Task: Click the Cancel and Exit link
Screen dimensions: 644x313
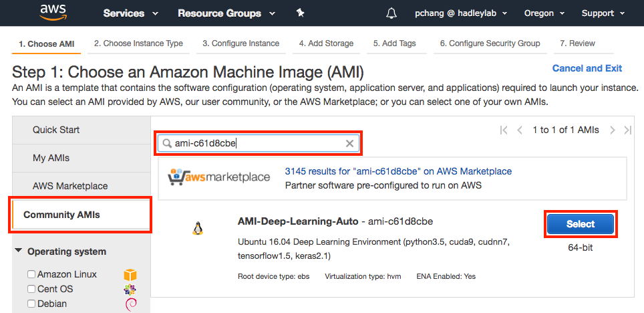Action: (x=587, y=68)
